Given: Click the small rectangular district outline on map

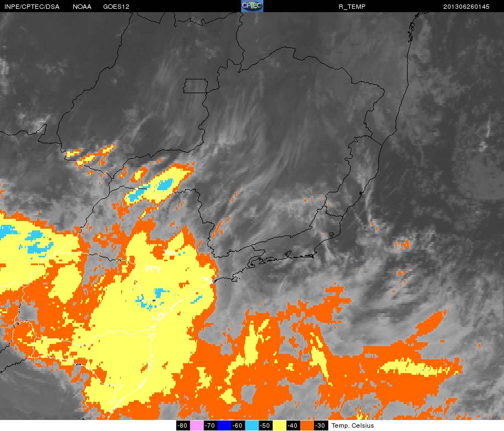Looking at the screenshot, I should click(x=196, y=86).
